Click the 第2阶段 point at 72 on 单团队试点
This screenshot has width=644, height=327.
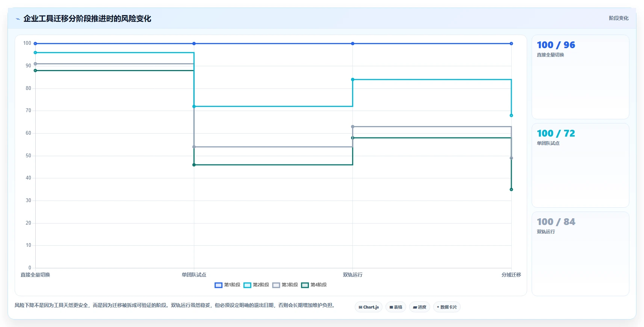[x=194, y=106]
